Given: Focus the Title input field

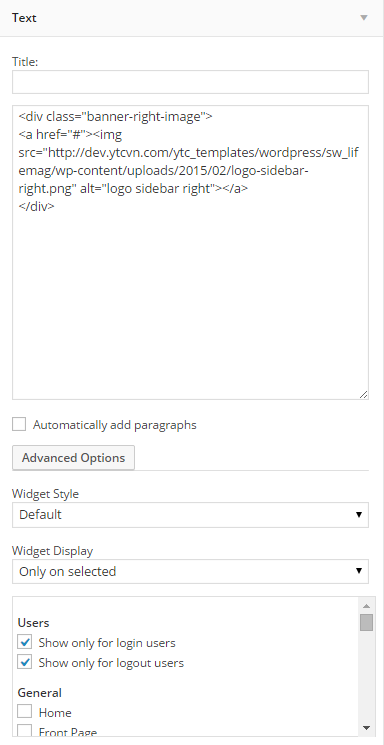Looking at the screenshot, I should [190, 82].
